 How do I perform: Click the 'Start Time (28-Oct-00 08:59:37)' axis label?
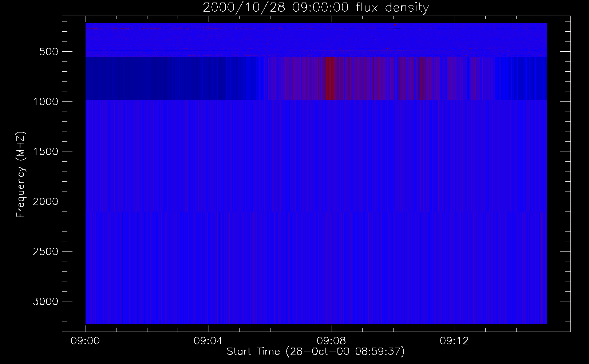pos(316,351)
